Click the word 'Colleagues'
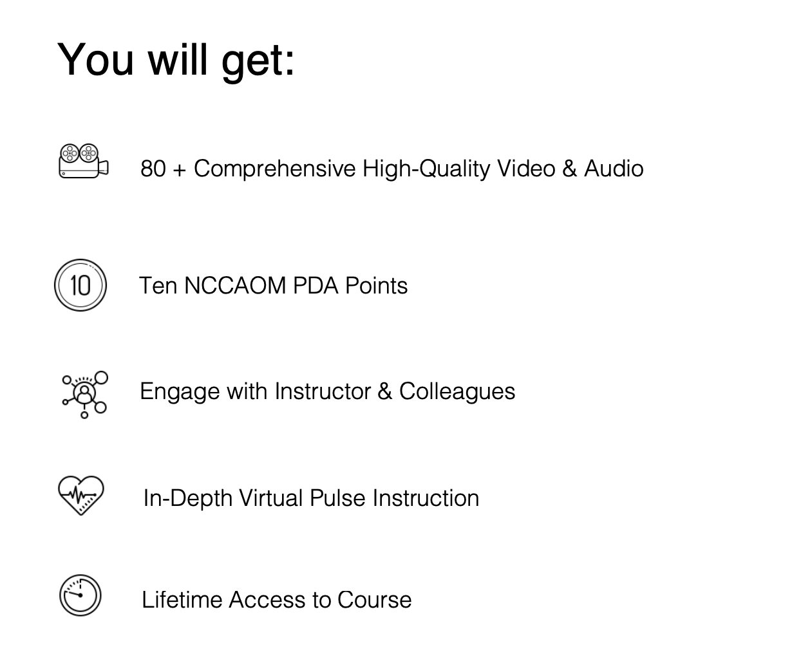The height and width of the screenshot is (672, 792). coord(457,391)
